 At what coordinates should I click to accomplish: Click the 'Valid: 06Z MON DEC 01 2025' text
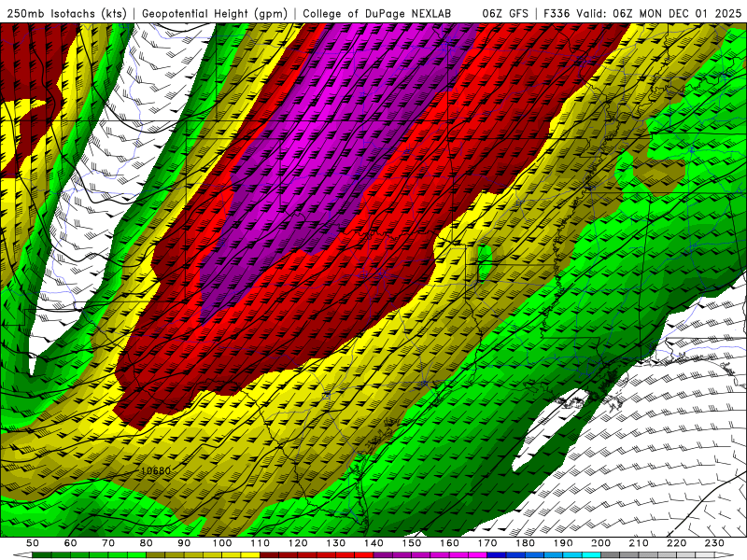click(659, 13)
